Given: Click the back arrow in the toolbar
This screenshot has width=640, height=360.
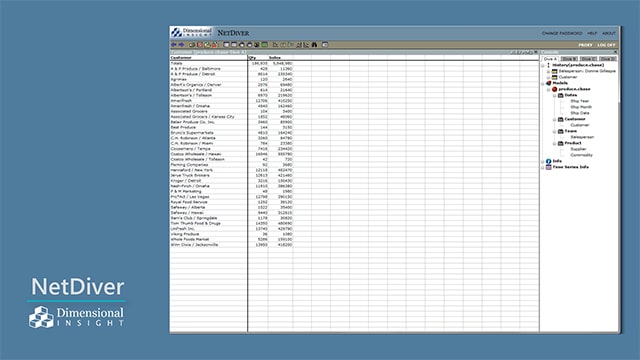Looking at the screenshot, I should tap(174, 44).
